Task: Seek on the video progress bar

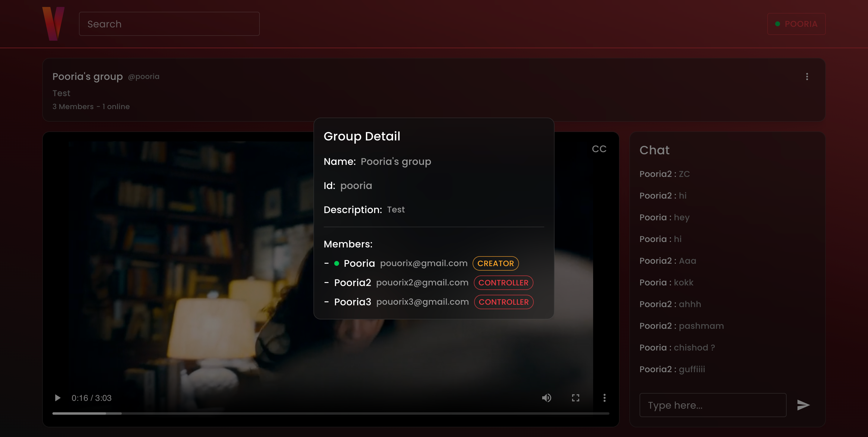Action: click(330, 413)
